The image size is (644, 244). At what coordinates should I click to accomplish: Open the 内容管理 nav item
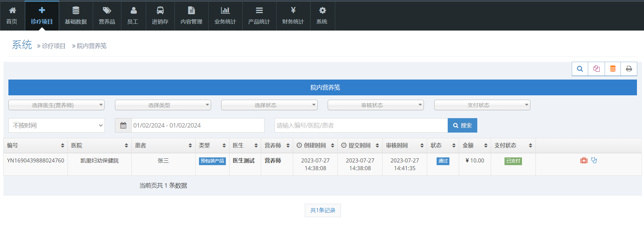(x=191, y=16)
